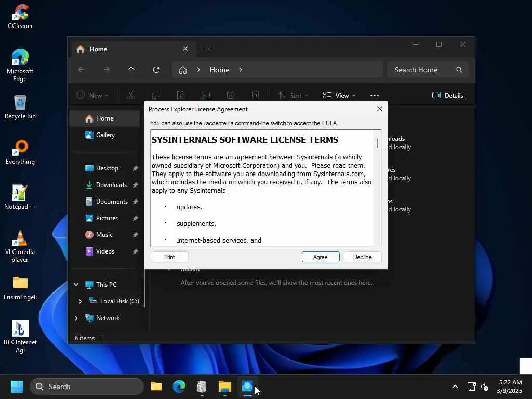Viewport: 532px width, 399px height.
Task: Select the Everything search desktop shortcut
Action: click(20, 152)
